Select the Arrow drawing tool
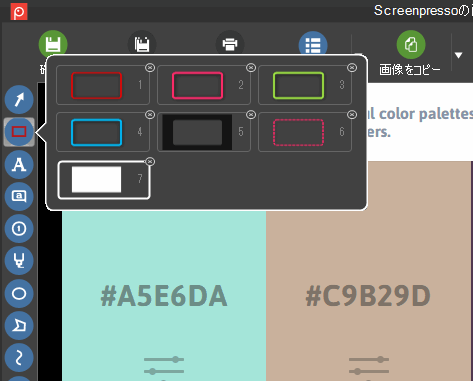 [19, 99]
